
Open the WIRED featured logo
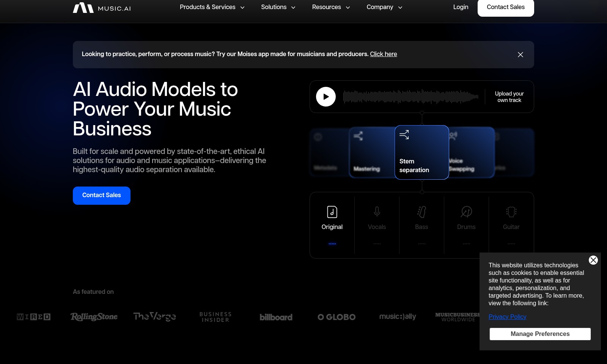33,317
